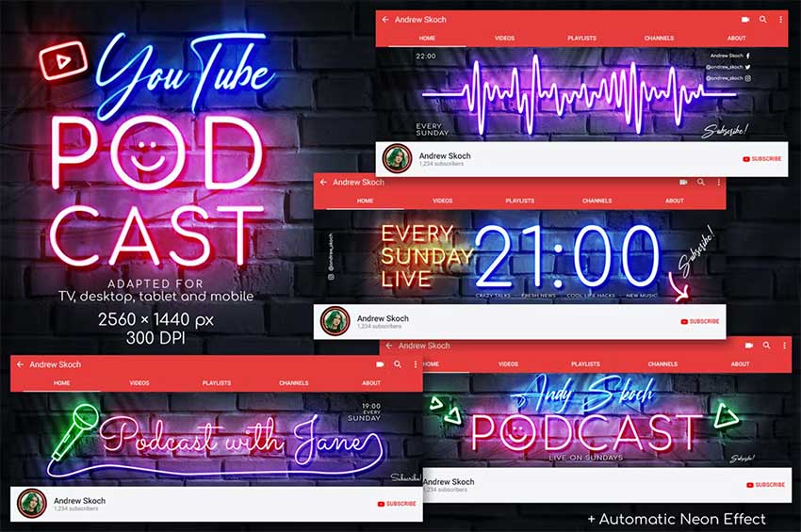Select CHANNELS tab in Andy Skoch Podcast mockup

(662, 364)
